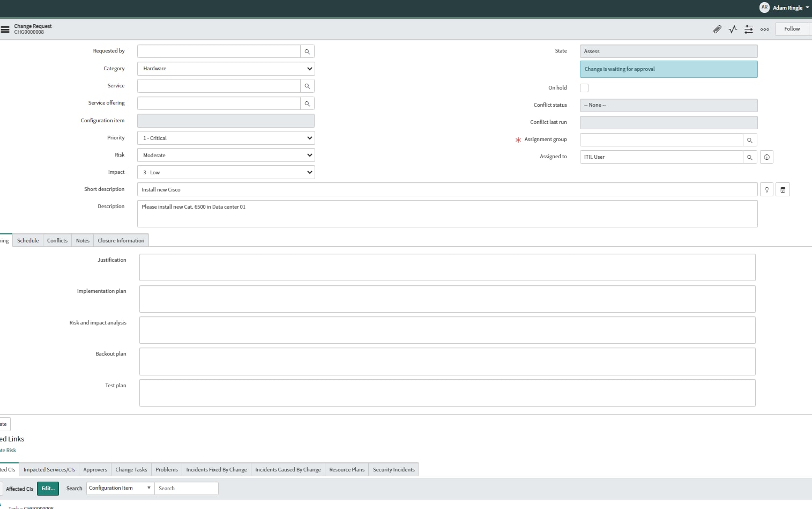Look up Requested by using the magnifier icon
The width and height of the screenshot is (812, 509).
[x=308, y=51]
